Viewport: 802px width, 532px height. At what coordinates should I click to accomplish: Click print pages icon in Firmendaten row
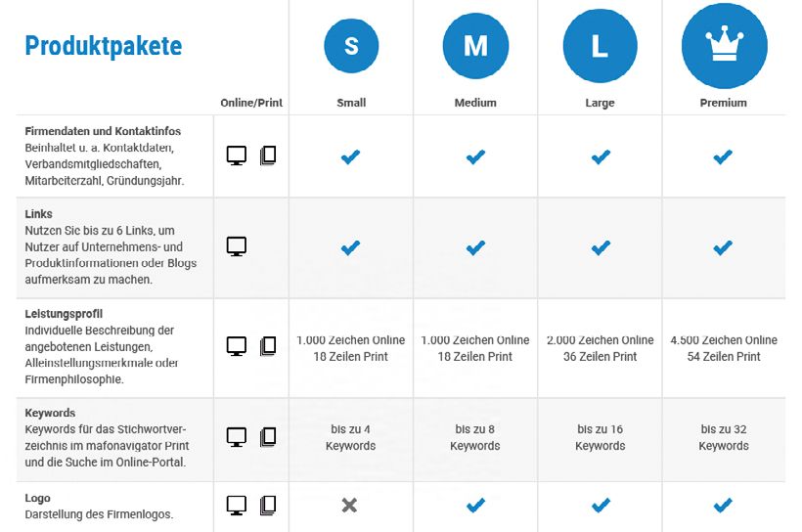(268, 155)
